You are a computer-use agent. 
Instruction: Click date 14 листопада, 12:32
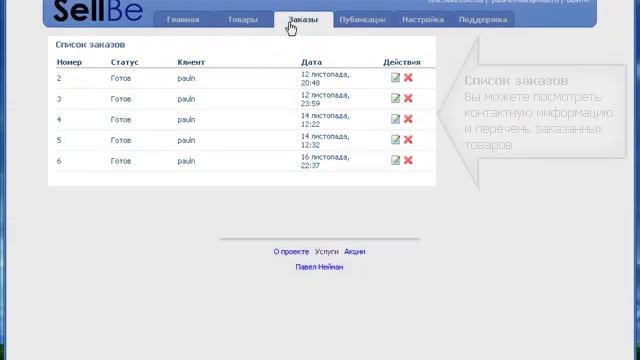325,140
